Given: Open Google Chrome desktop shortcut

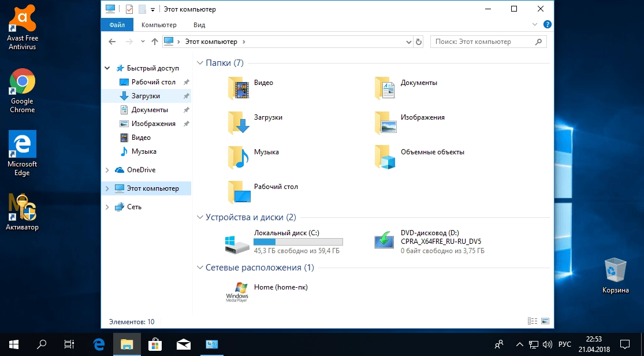Looking at the screenshot, I should (x=22, y=91).
